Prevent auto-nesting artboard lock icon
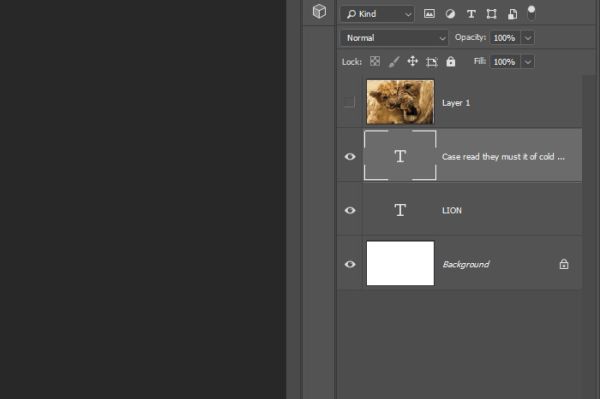The image size is (600, 399). pos(432,62)
